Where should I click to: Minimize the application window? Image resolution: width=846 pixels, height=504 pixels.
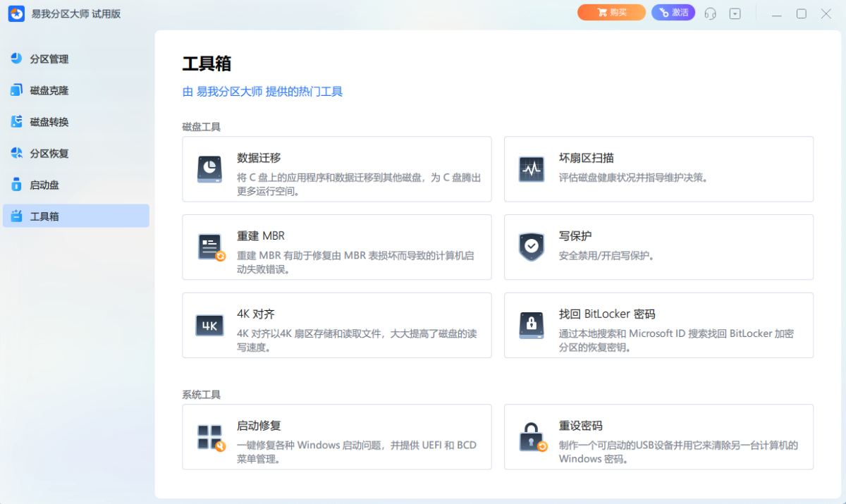pos(777,13)
